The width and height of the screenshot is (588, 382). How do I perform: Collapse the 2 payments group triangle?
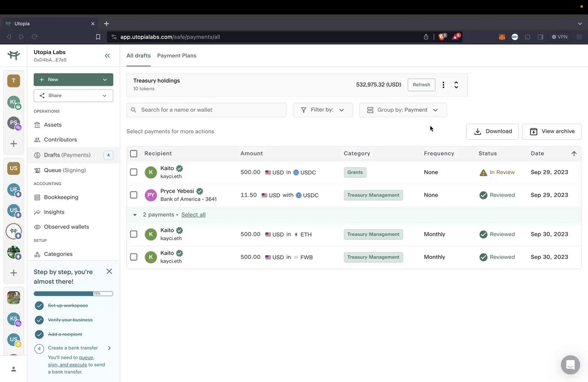pyautogui.click(x=135, y=215)
